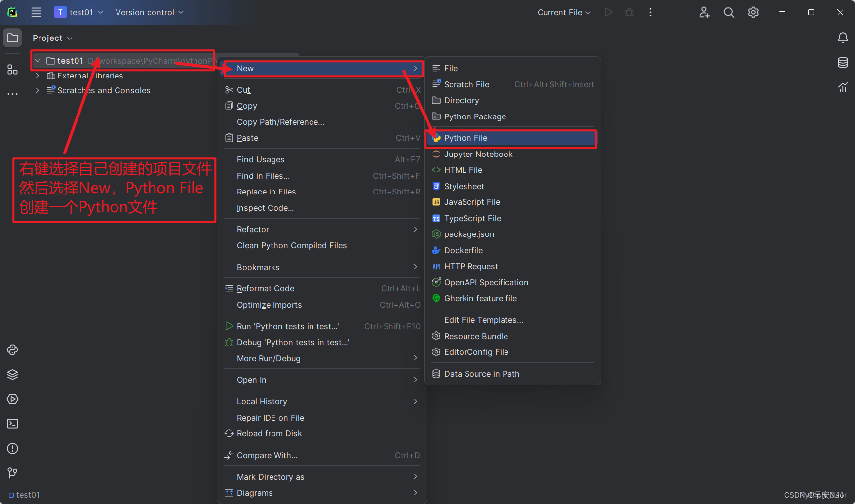The height and width of the screenshot is (504, 855).
Task: Select New in the context menu
Action: click(321, 68)
